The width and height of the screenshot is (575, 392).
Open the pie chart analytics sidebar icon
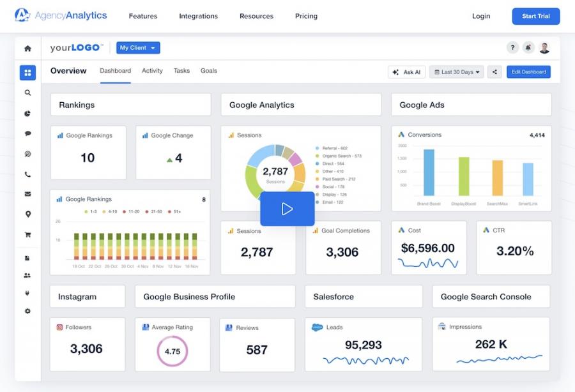tap(27, 114)
